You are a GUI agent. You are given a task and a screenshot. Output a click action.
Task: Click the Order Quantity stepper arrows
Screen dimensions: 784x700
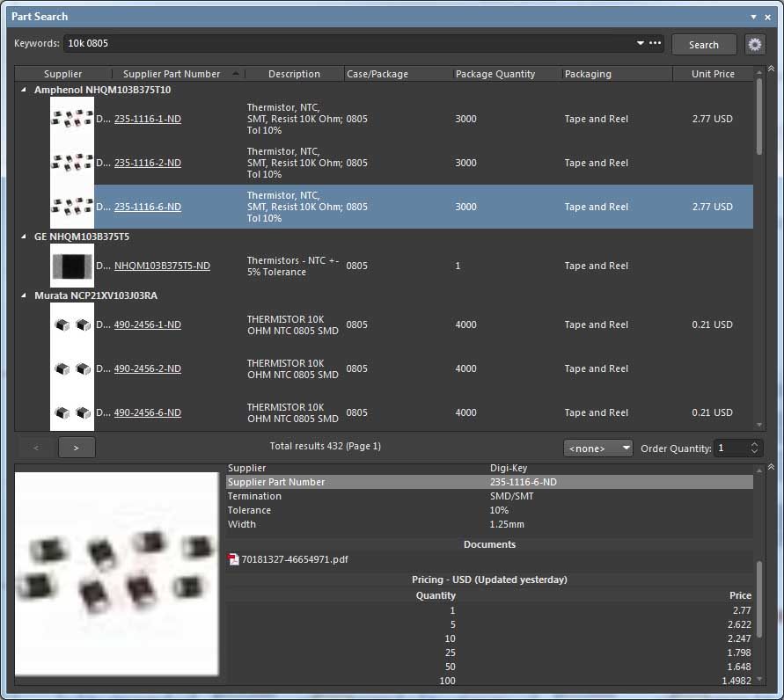coord(754,448)
